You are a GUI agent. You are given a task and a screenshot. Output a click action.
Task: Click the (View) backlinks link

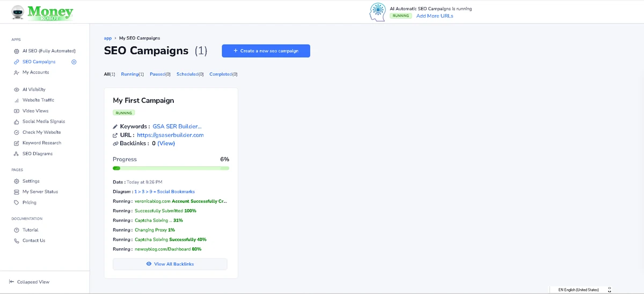[166, 144]
